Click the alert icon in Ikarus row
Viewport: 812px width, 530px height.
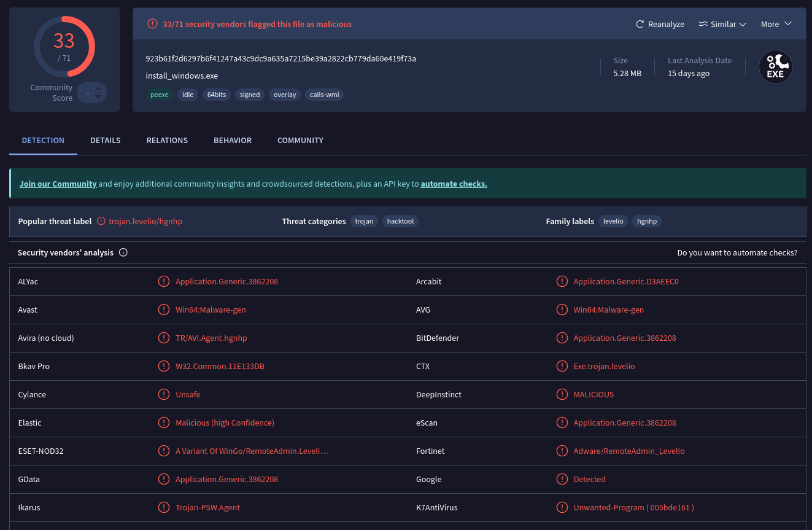[x=164, y=507]
